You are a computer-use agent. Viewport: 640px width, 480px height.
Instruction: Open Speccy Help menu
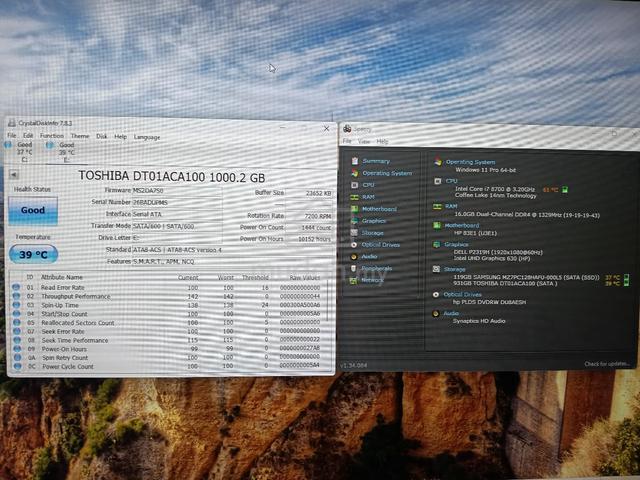[382, 142]
